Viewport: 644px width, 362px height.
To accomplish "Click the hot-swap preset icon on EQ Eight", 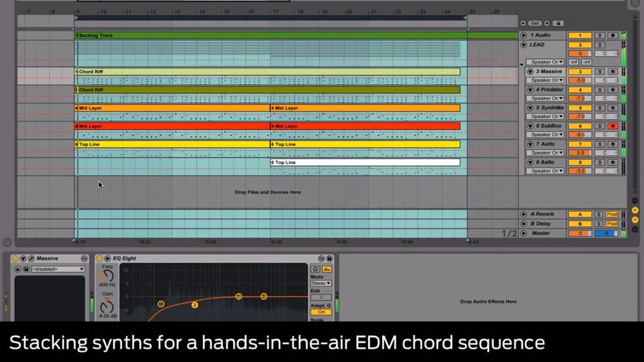I will pos(320,258).
